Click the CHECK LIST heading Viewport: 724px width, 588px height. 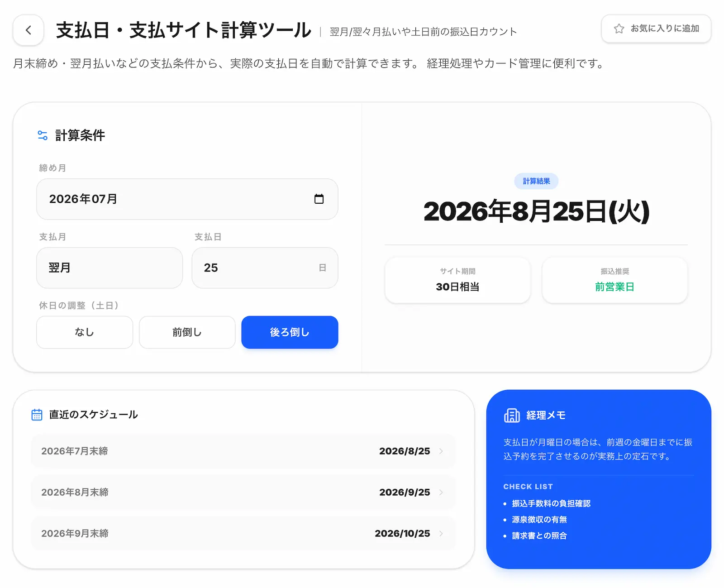coord(528,487)
